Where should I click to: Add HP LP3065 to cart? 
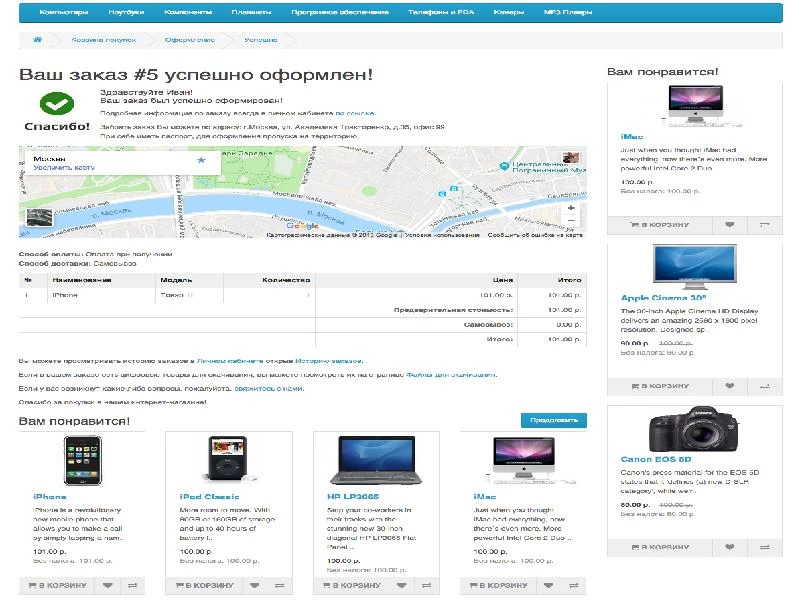[x=351, y=585]
